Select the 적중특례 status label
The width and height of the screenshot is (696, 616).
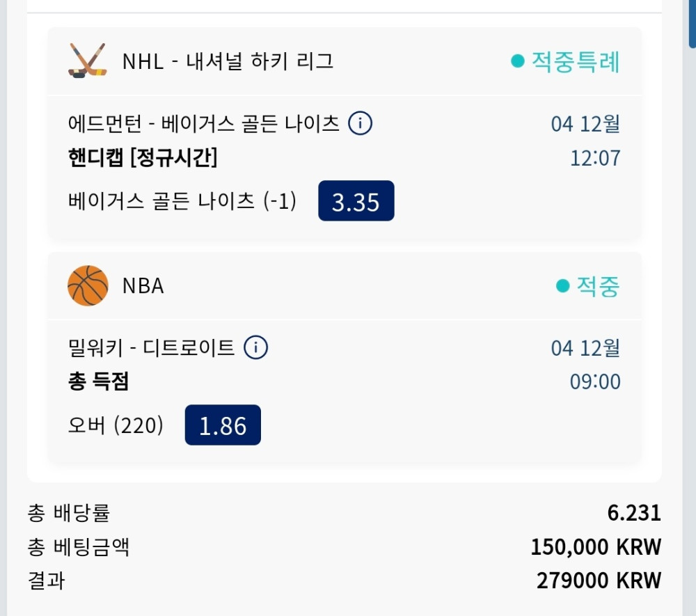pos(575,62)
